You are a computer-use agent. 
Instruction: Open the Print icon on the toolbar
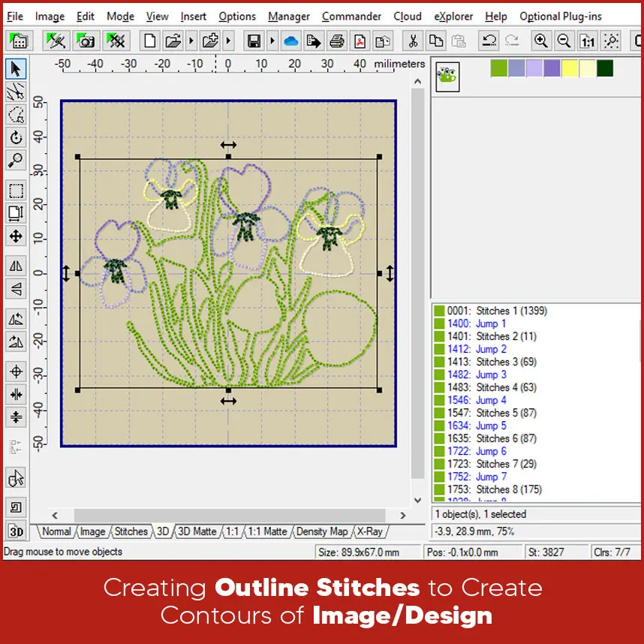point(336,41)
